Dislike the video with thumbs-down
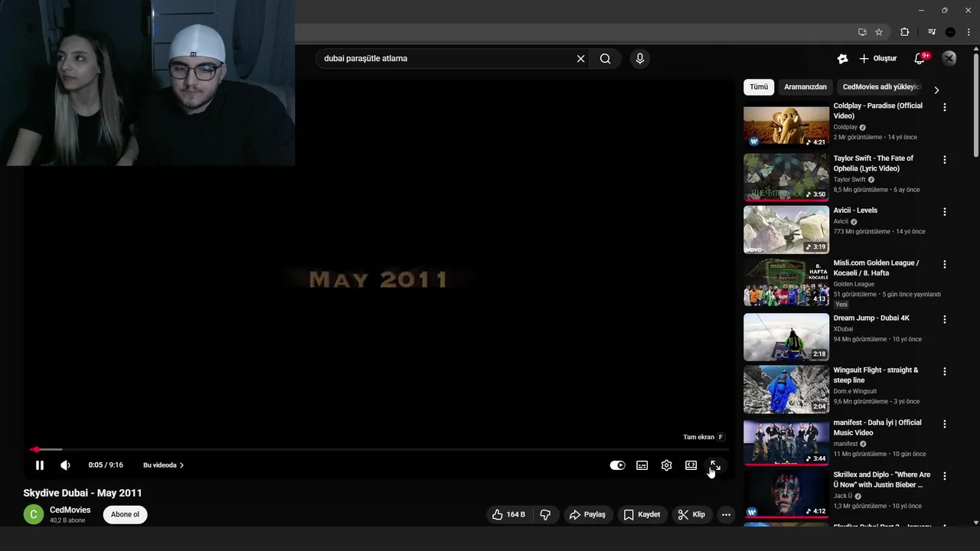 click(545, 514)
